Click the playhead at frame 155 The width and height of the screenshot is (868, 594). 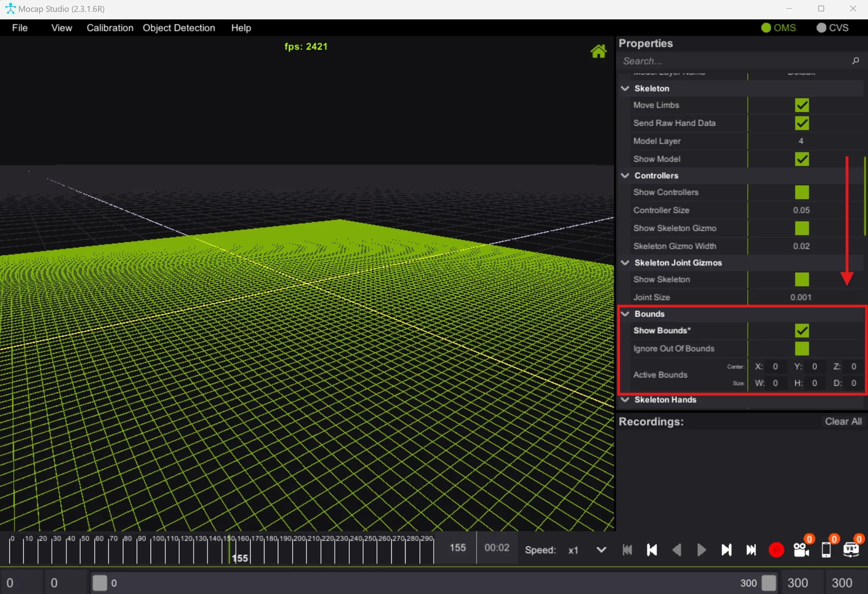tap(229, 549)
